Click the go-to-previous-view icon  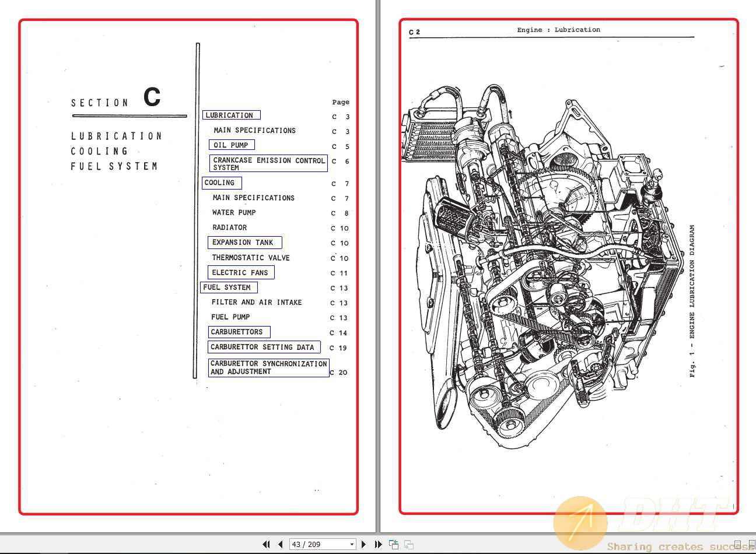[394, 544]
